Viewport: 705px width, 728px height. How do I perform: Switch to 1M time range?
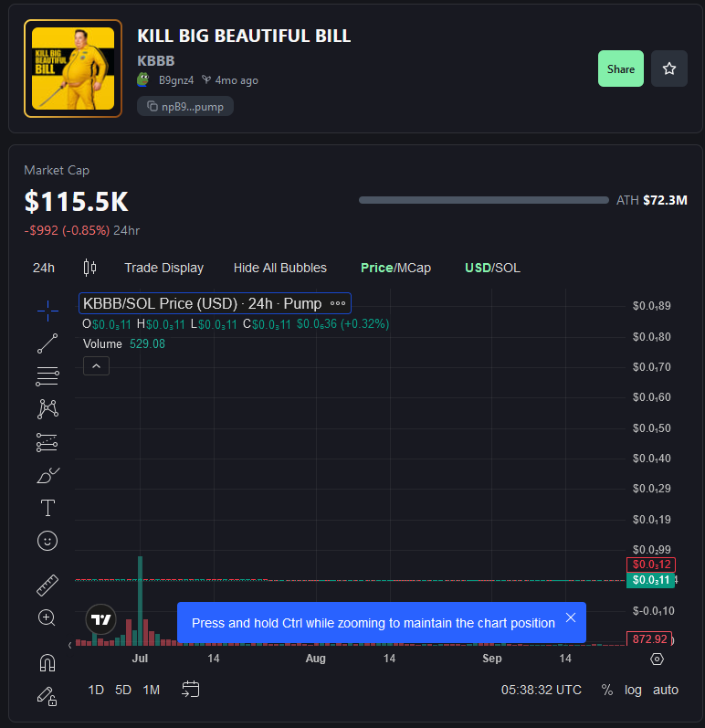(x=152, y=690)
